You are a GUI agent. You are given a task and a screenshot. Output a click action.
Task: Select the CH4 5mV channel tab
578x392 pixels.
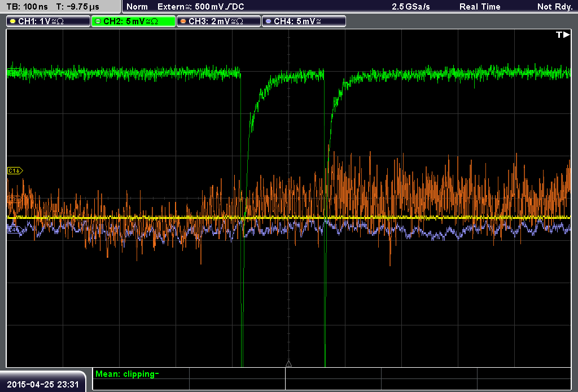(x=304, y=21)
